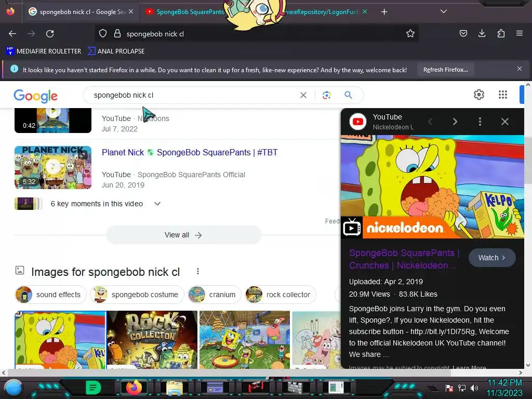Clear the Google search box text

(303, 96)
